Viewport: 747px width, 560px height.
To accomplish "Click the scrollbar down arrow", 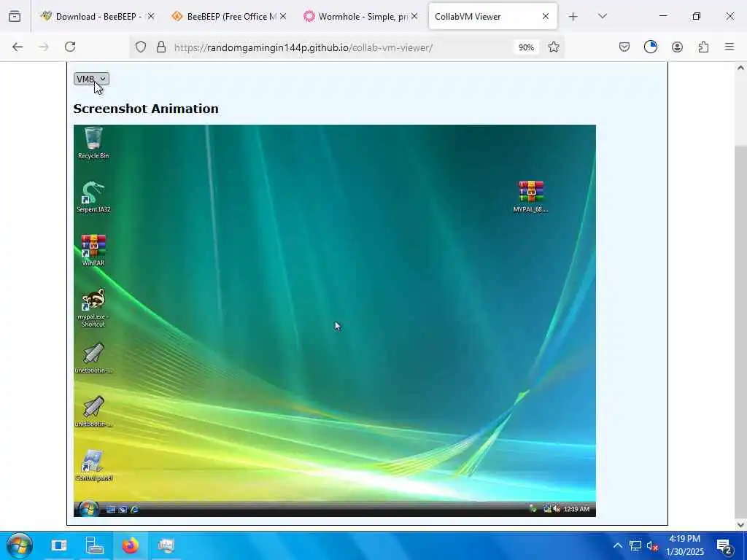I will click(740, 525).
